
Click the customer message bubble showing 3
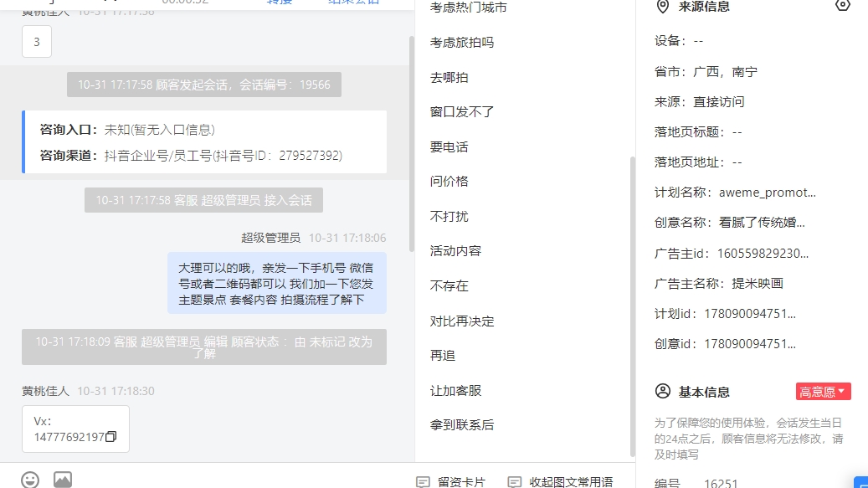point(37,42)
